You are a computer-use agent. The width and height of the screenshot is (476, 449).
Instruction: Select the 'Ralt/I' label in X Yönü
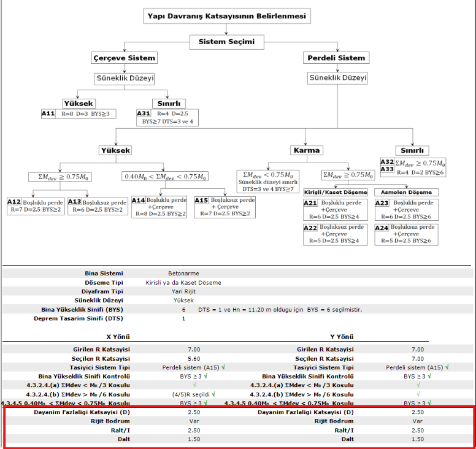tap(120, 430)
